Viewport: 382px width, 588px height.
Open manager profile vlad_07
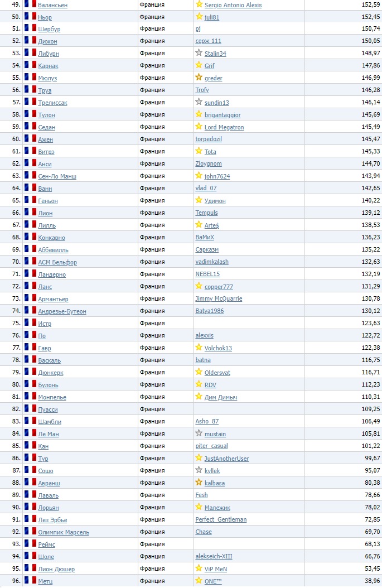tap(206, 188)
